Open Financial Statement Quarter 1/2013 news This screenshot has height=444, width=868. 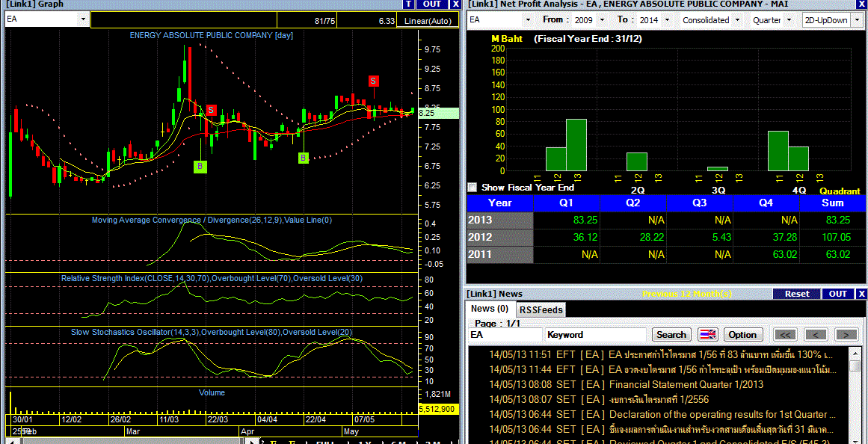(658, 384)
